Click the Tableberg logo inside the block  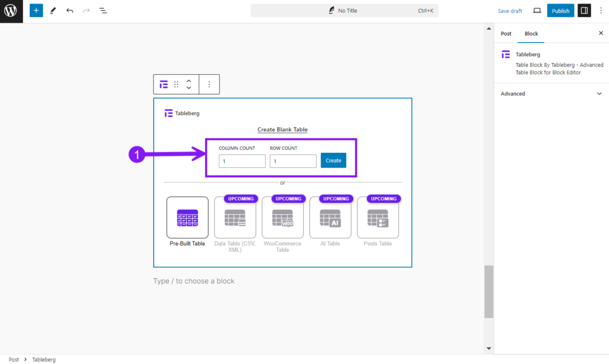tap(168, 113)
